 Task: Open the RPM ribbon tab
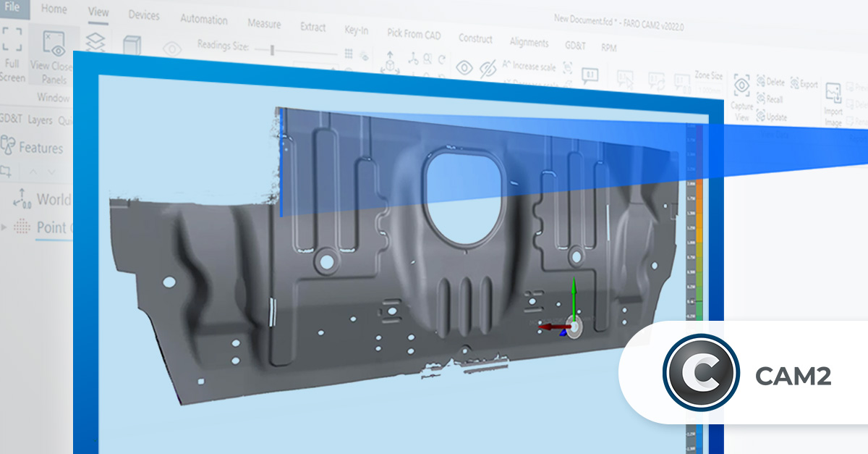(x=608, y=47)
